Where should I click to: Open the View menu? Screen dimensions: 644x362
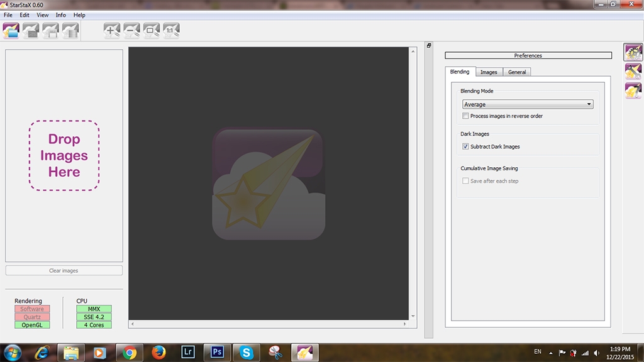pyautogui.click(x=42, y=15)
